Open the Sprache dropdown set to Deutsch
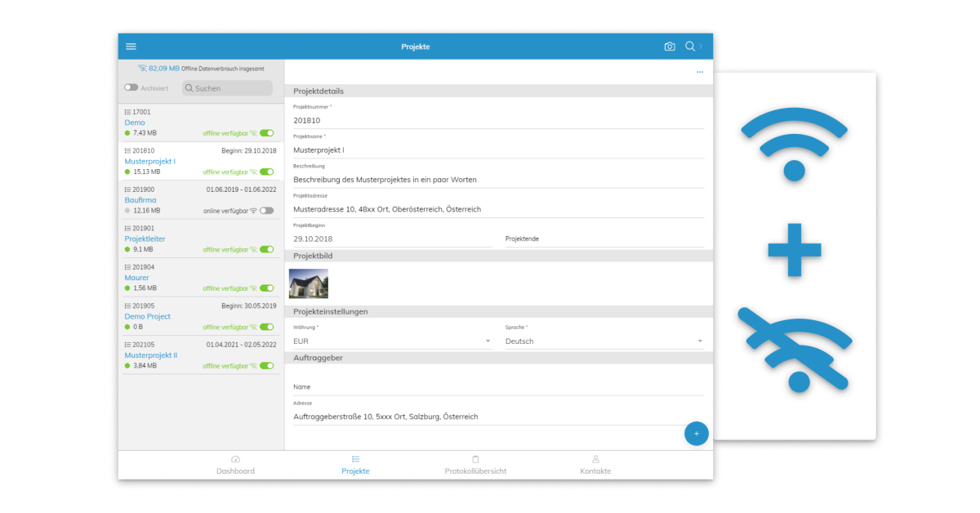The width and height of the screenshot is (980, 513). [x=698, y=341]
